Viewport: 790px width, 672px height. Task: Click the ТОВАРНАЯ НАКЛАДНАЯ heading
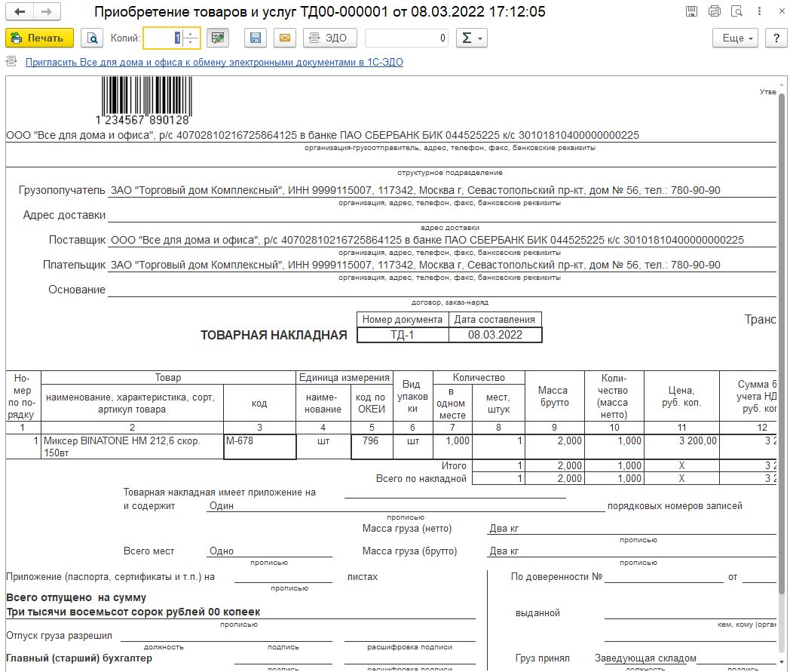tap(274, 335)
